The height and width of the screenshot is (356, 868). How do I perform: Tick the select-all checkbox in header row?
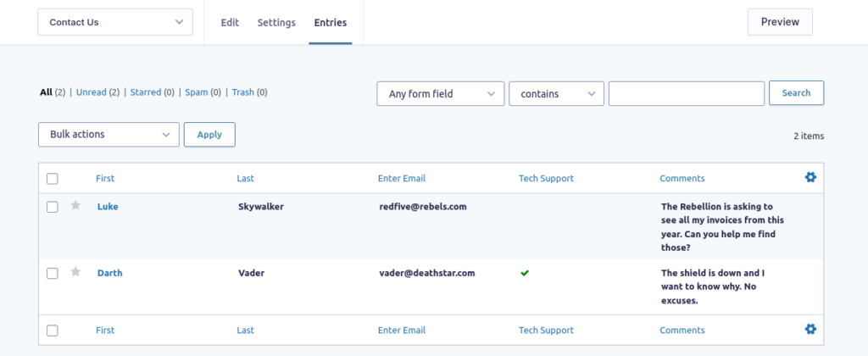click(52, 179)
